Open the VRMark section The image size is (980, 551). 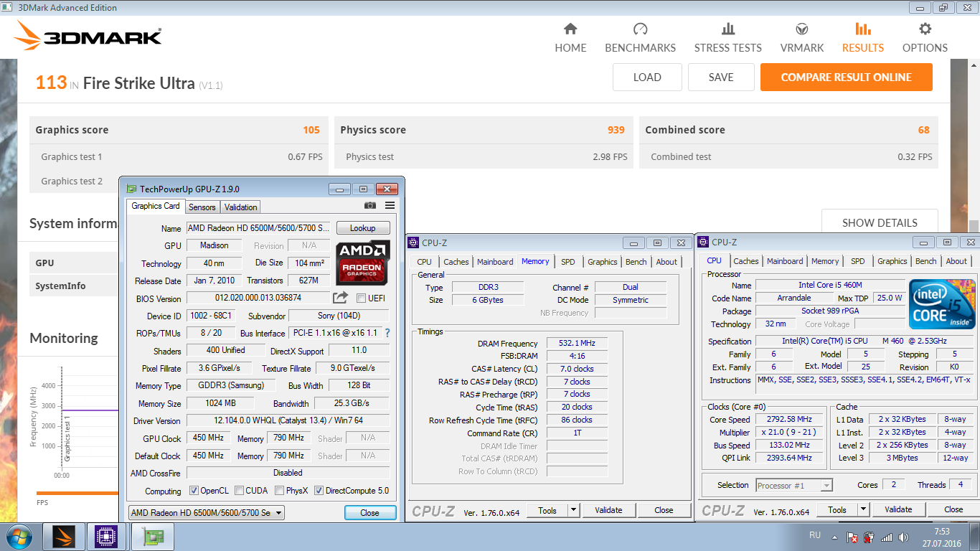(802, 38)
